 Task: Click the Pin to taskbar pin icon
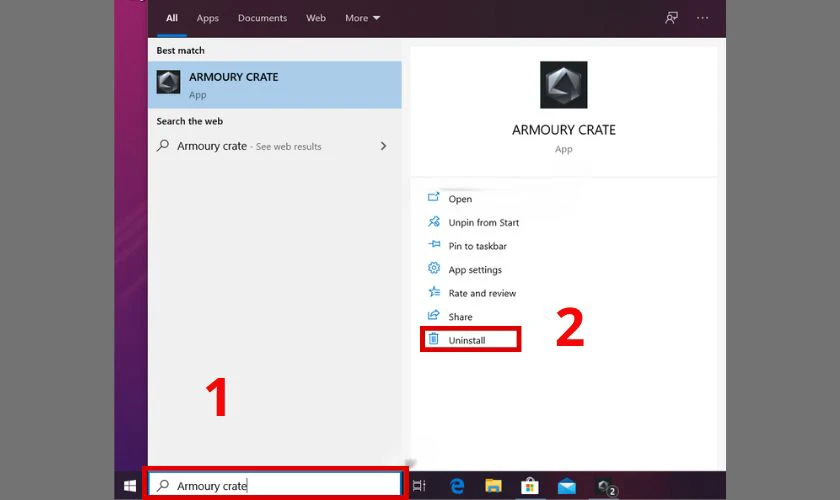[433, 244]
